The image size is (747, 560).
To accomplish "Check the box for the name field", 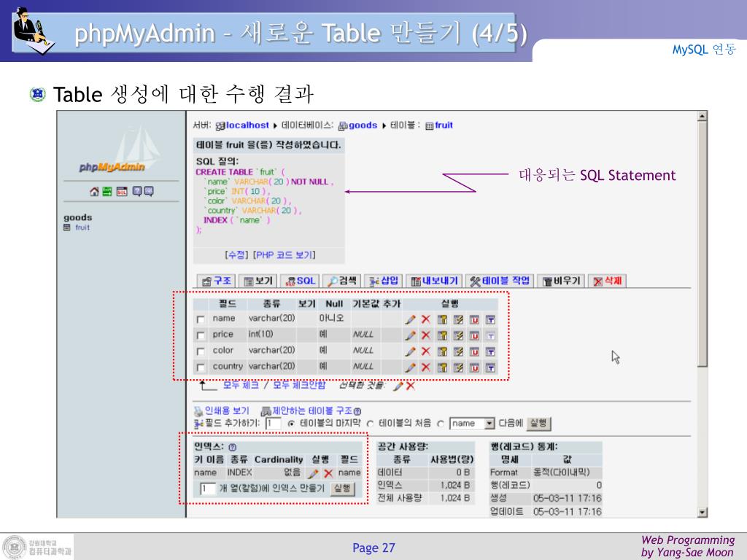I will tap(201, 319).
